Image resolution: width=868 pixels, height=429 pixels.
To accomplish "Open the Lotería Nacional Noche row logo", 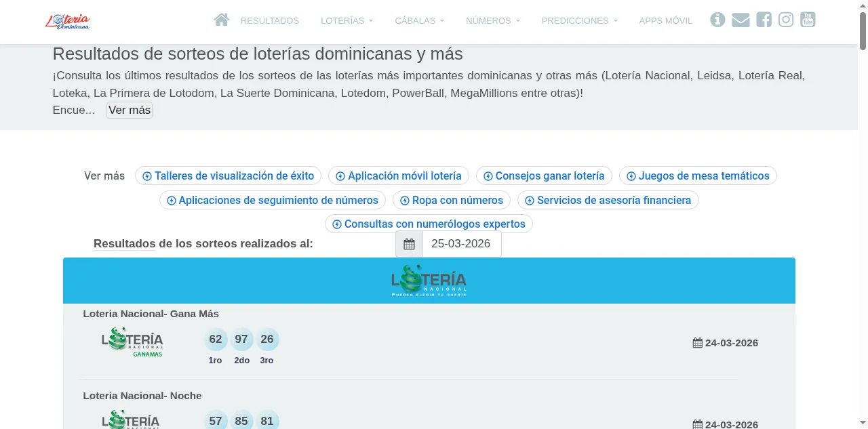I will 132,420.
